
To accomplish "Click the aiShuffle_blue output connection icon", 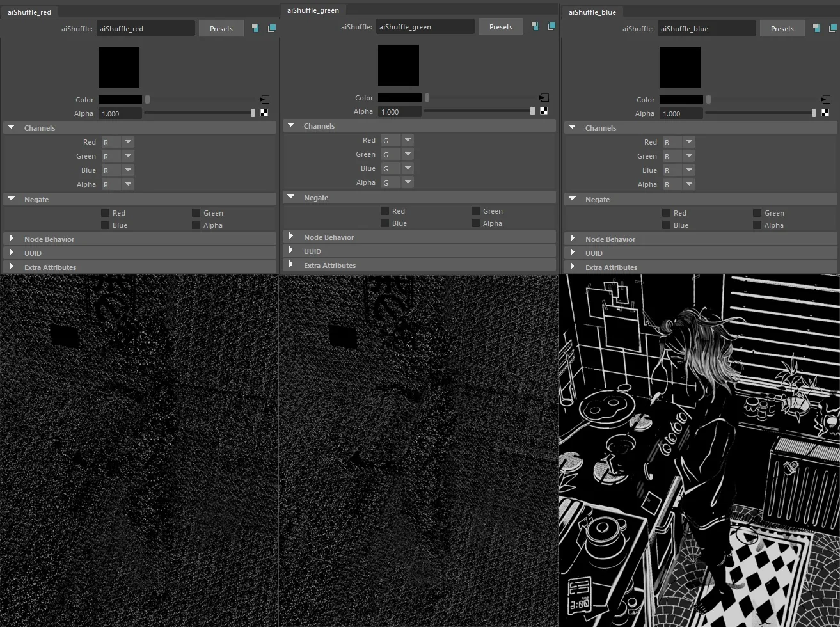I will (832, 28).
